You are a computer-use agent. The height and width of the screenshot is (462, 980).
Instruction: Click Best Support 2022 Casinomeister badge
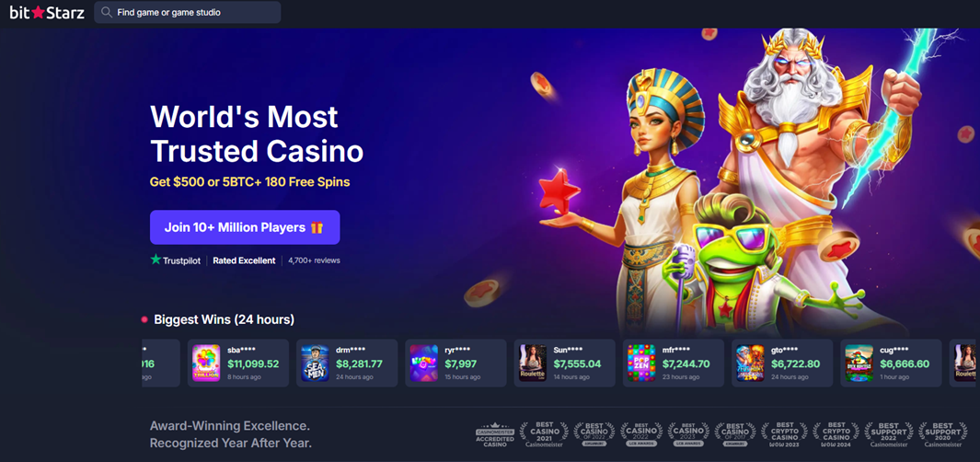888,434
